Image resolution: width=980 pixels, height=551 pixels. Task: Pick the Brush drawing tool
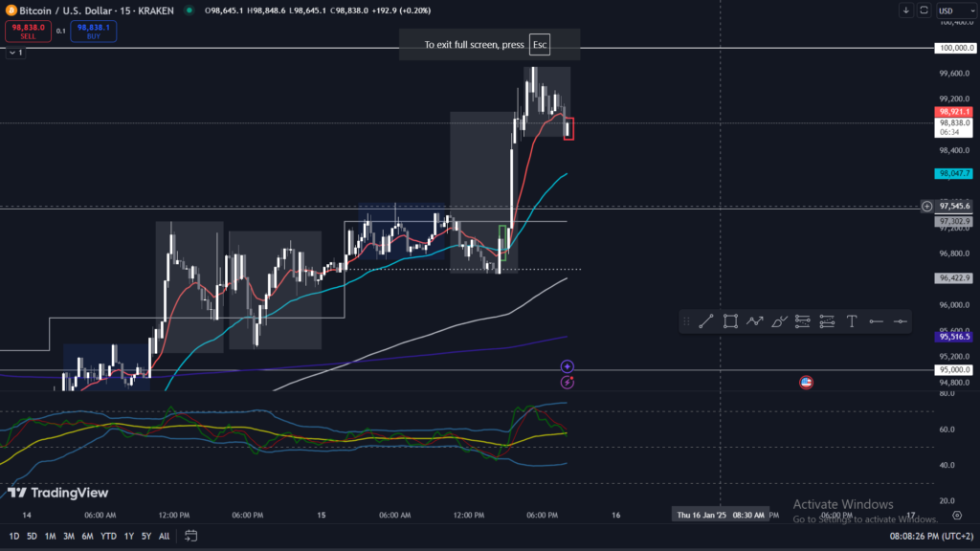tap(778, 322)
